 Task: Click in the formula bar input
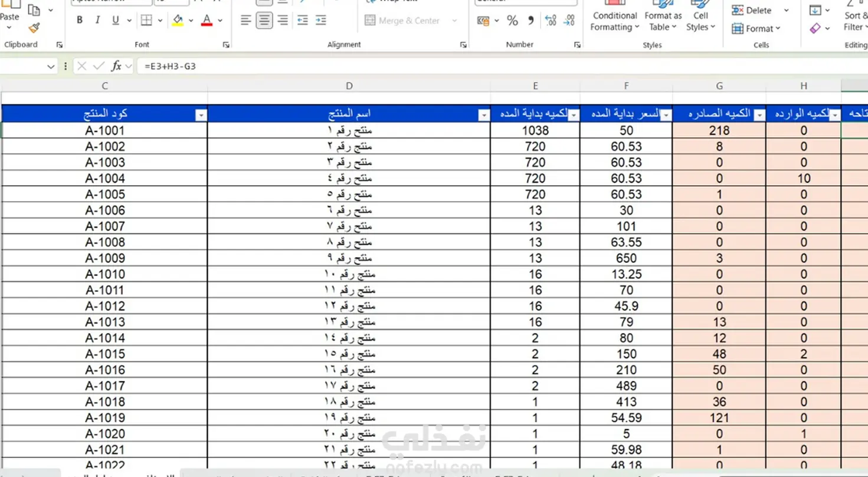click(x=502, y=66)
